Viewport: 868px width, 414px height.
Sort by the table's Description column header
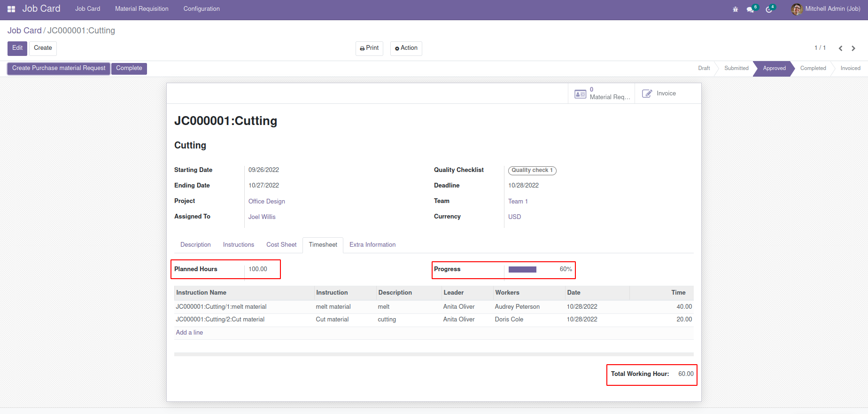409,293
